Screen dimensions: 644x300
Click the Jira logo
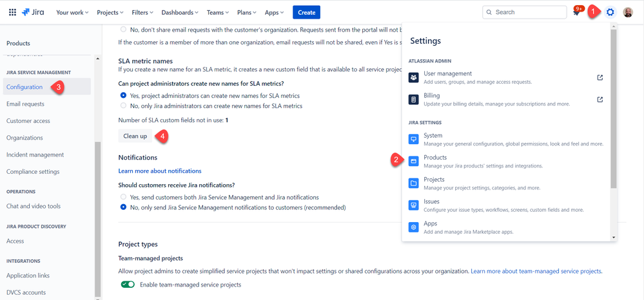click(x=34, y=12)
